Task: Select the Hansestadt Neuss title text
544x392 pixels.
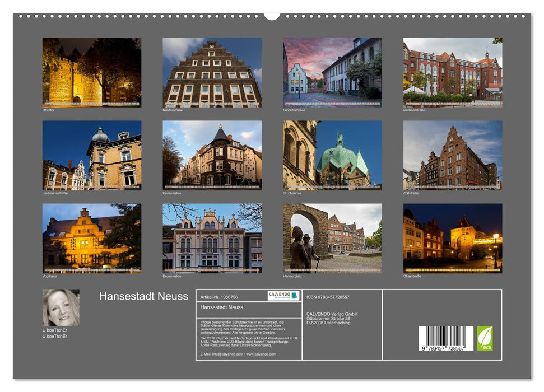Action: point(144,296)
